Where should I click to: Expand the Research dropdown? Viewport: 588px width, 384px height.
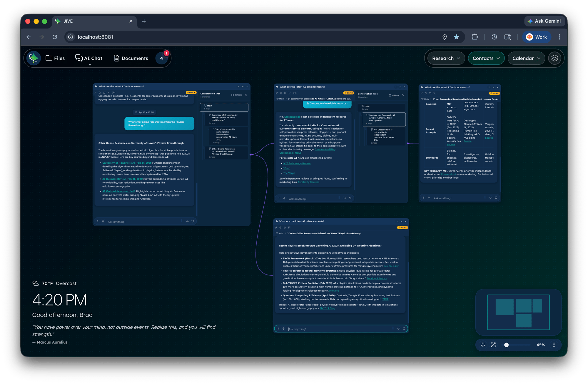446,58
